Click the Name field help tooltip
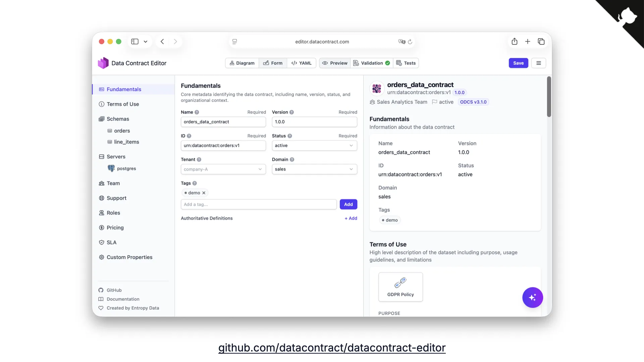This screenshot has width=644, height=362. 197,112
